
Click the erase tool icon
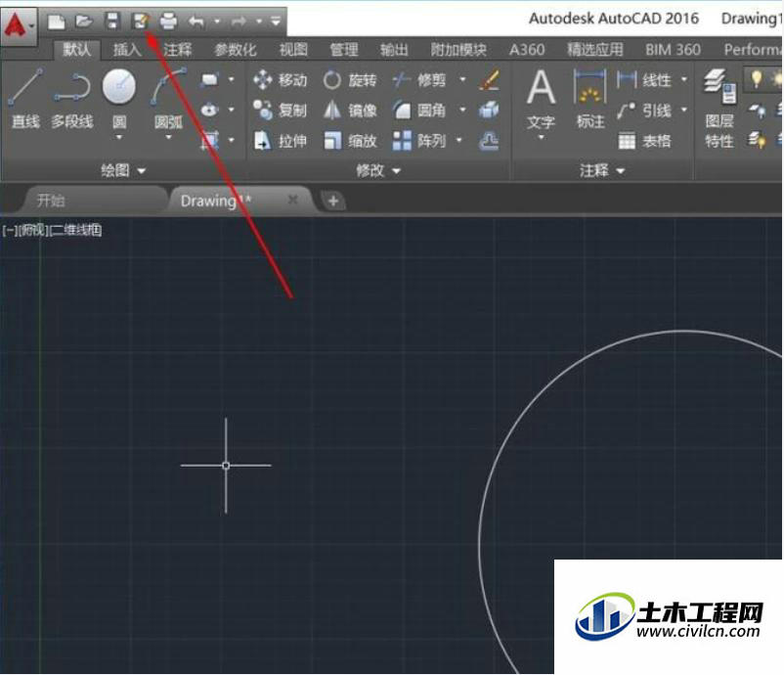tap(489, 80)
